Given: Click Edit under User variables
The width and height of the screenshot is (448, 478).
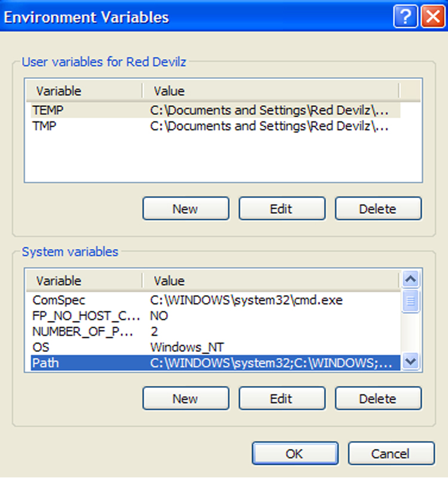Looking at the screenshot, I should (x=282, y=209).
